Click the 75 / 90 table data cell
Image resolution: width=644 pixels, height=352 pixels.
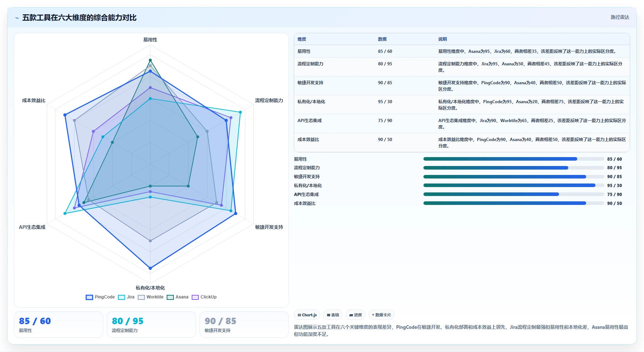[x=385, y=121]
